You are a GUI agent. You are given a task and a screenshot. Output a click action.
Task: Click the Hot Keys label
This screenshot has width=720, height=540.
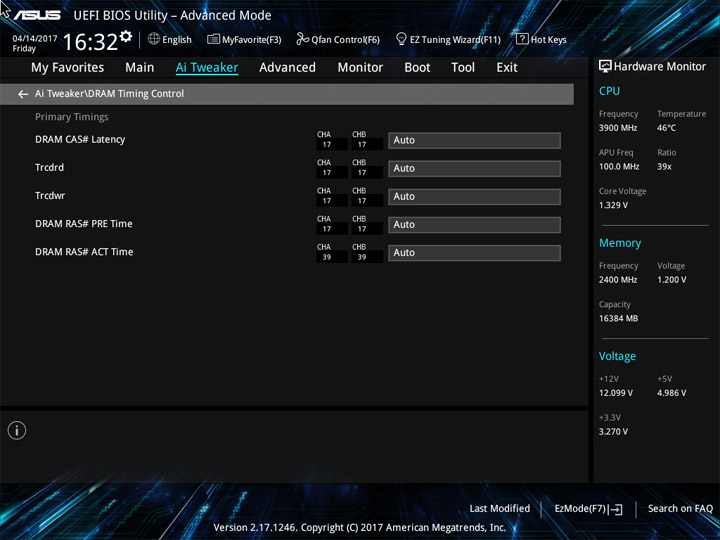[549, 39]
